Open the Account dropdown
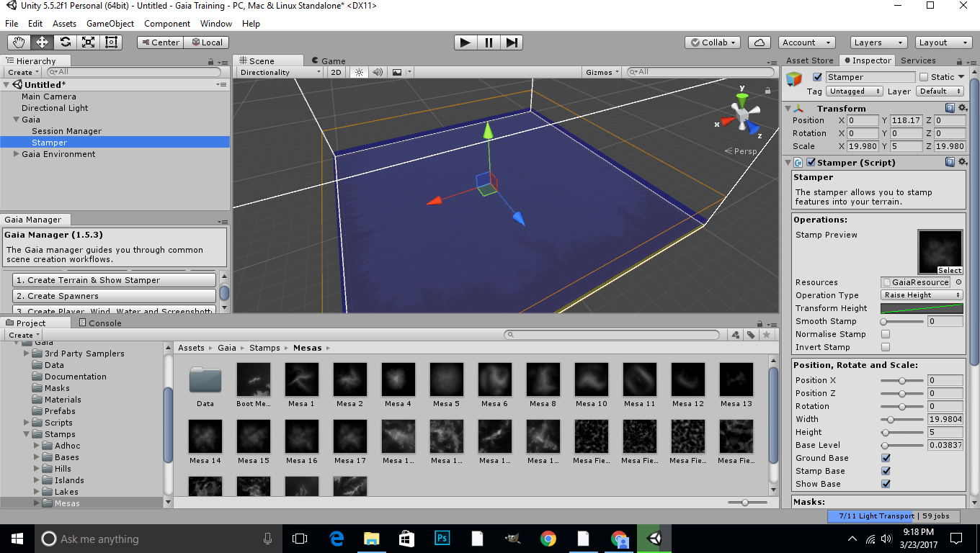The height and width of the screenshot is (553, 980). click(x=806, y=42)
